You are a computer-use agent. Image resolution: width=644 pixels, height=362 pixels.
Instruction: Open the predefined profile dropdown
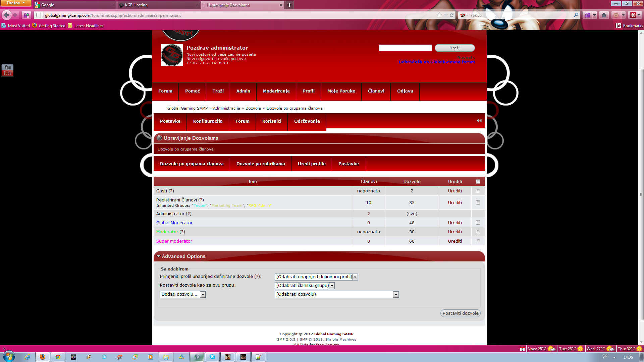[x=316, y=277]
